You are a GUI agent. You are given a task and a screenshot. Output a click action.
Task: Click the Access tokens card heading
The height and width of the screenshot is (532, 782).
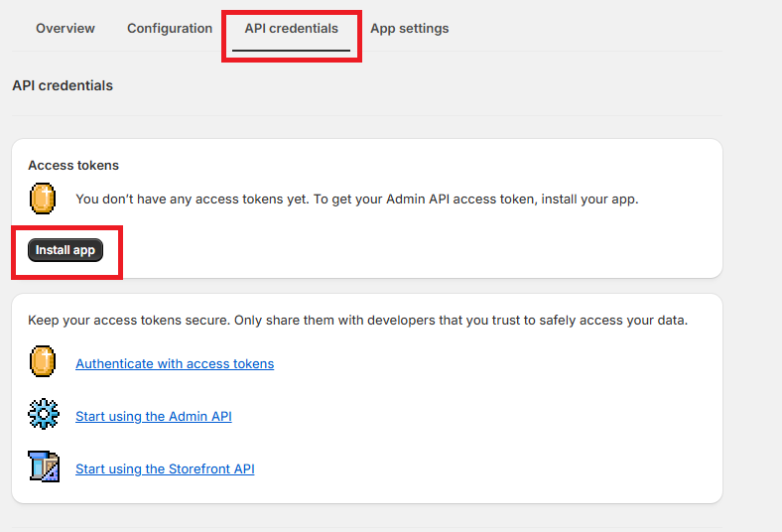pyautogui.click(x=73, y=166)
